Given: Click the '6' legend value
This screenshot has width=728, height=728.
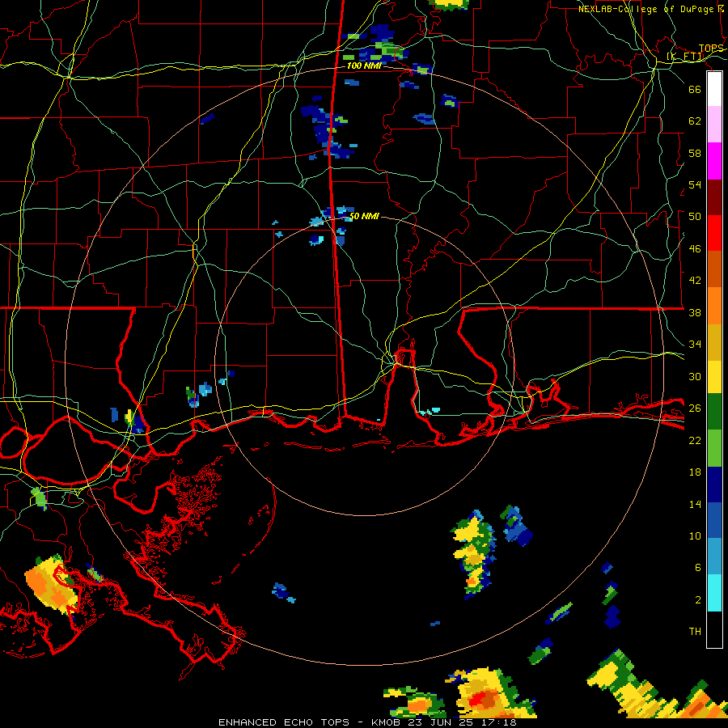Looking at the screenshot, I should click(698, 567).
